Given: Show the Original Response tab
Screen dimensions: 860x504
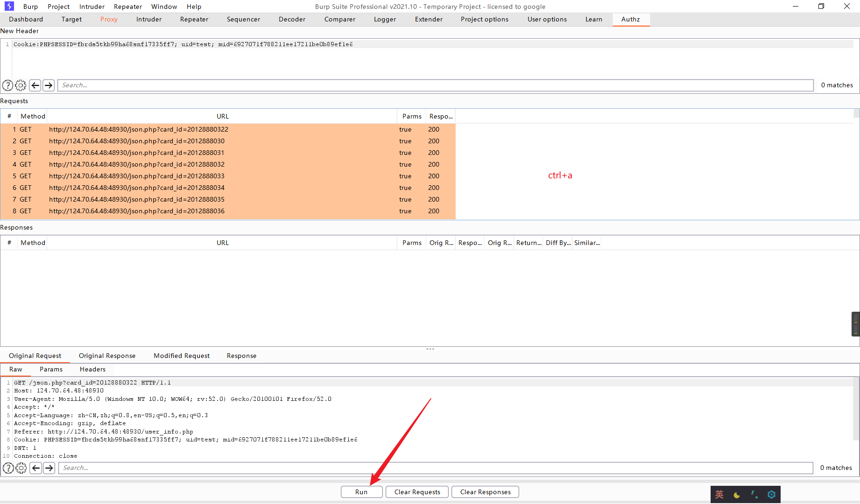Looking at the screenshot, I should pyautogui.click(x=107, y=356).
